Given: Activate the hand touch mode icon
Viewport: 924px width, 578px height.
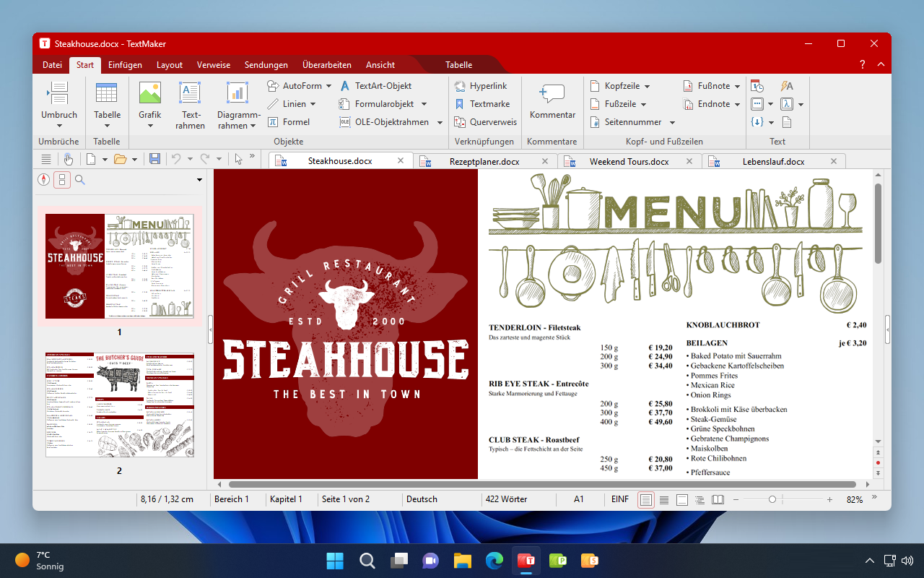Looking at the screenshot, I should (68, 159).
